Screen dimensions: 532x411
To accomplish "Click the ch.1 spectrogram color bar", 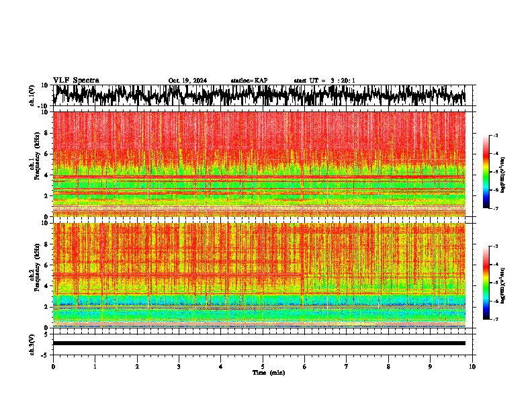I will [486, 172].
